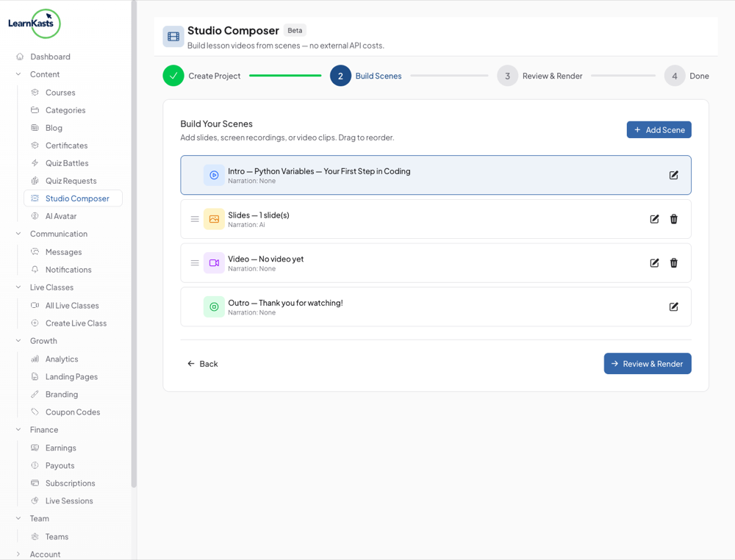
Task: Grab the drag handle on Slides scene
Action: click(195, 219)
